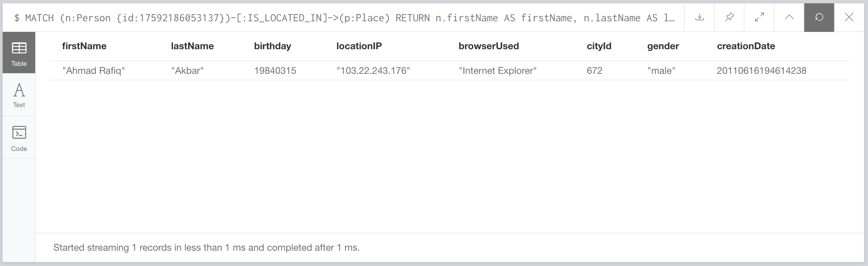Screen dimensions: 868x266
Task: Rerun the Cypher query
Action: 819,17
